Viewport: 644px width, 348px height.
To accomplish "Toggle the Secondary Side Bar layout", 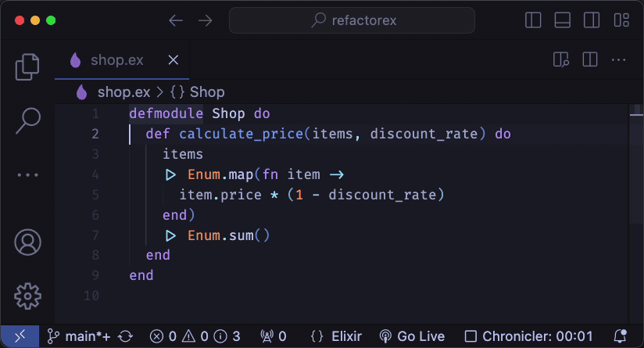I will [x=592, y=20].
